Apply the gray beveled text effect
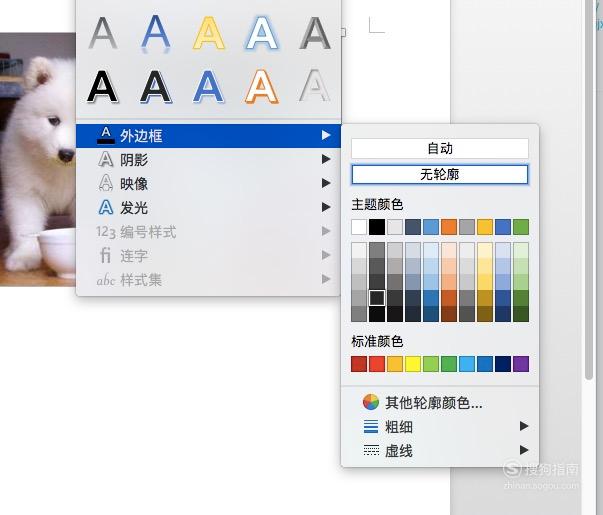603x515 pixels. pos(315,33)
